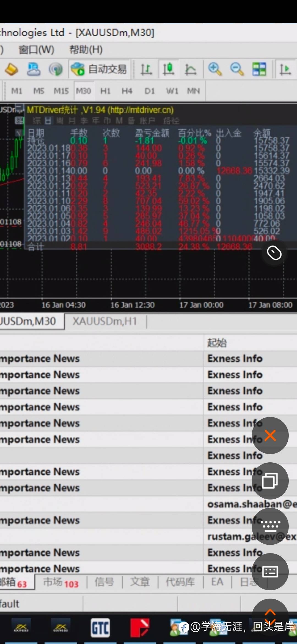The height and width of the screenshot is (644, 297).
Task: Tap the round tag overlay icon
Action: 274,253
